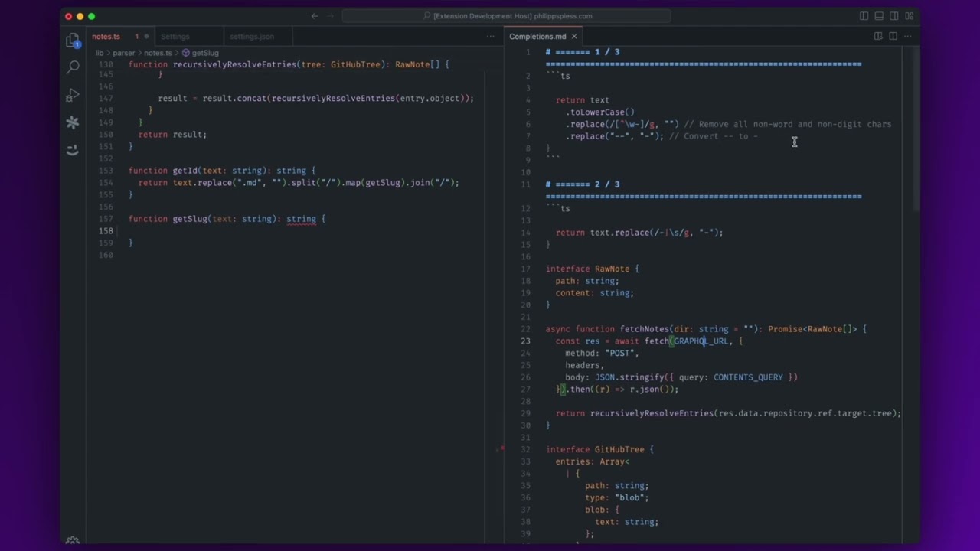Open the Explorer view in the activity bar

pyautogui.click(x=73, y=40)
